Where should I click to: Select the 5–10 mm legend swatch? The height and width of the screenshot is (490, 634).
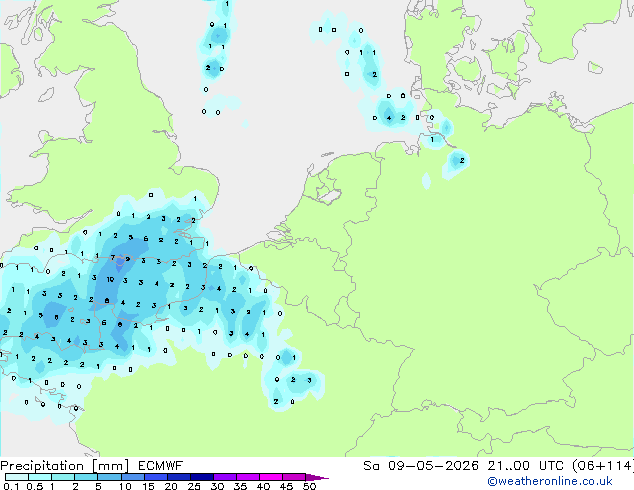click(x=109, y=477)
